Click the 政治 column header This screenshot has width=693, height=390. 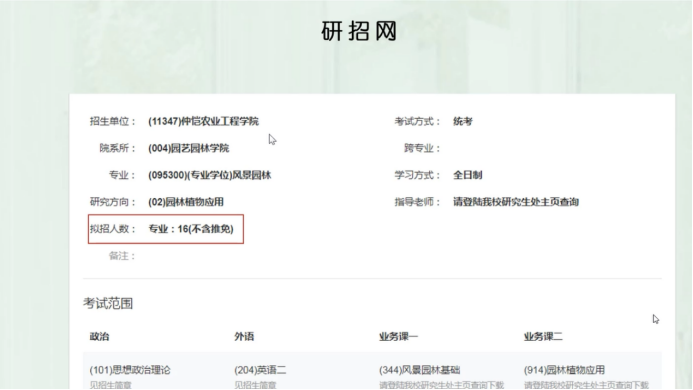(x=99, y=336)
